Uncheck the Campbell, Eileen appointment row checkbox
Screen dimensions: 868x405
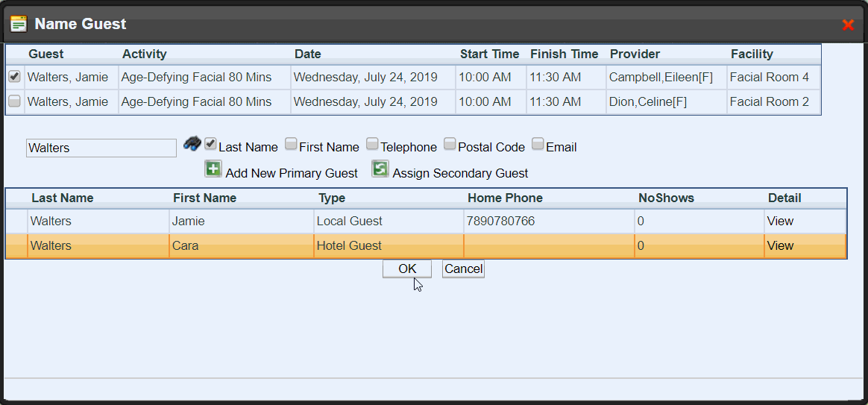pos(14,77)
